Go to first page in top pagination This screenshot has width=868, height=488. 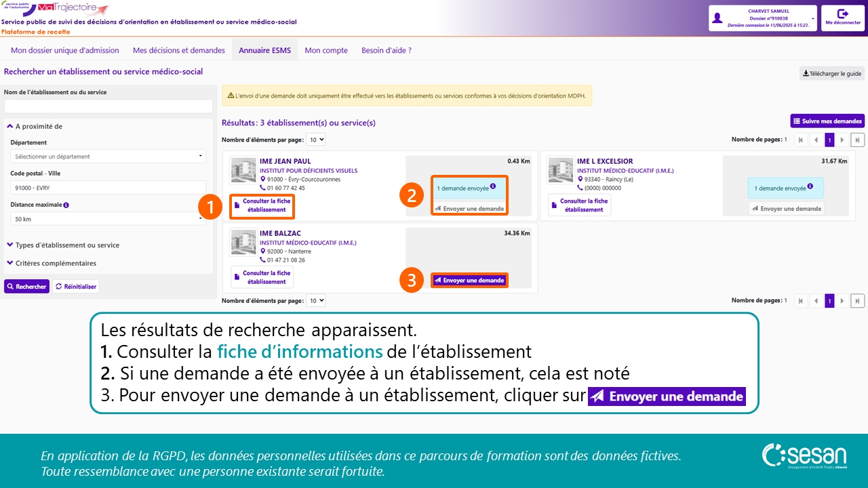coord(801,140)
